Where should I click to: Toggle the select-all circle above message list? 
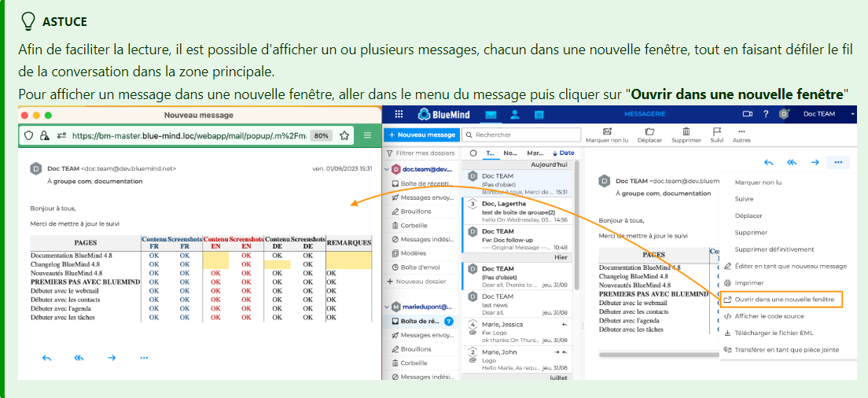point(473,153)
